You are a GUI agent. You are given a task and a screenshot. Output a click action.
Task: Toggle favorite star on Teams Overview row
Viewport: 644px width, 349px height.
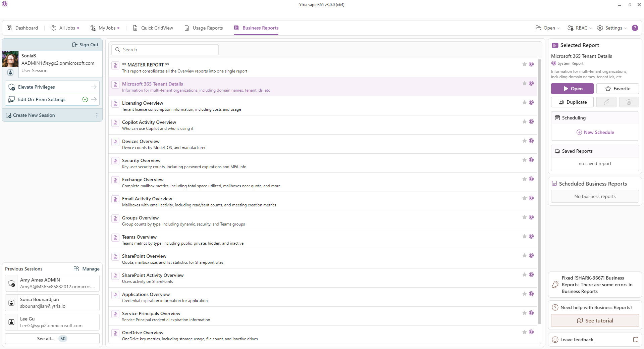point(524,236)
